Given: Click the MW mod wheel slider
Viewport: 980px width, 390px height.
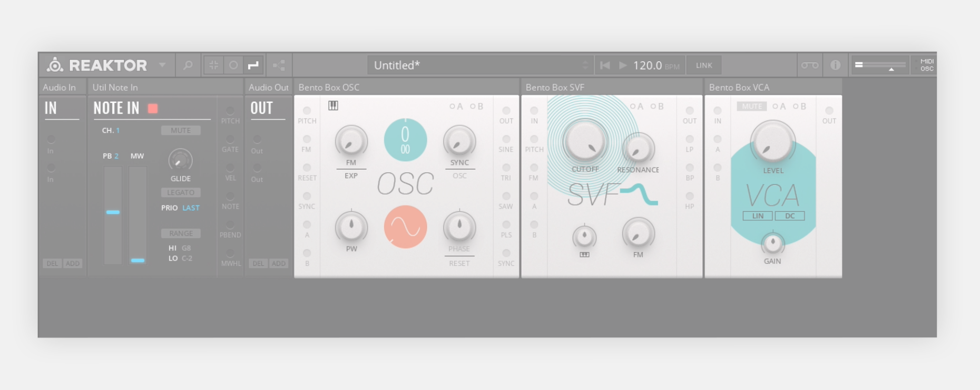Looking at the screenshot, I should 138,216.
